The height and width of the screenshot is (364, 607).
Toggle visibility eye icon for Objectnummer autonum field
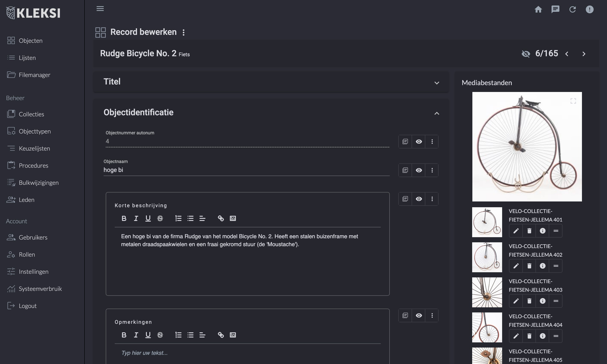(418, 141)
